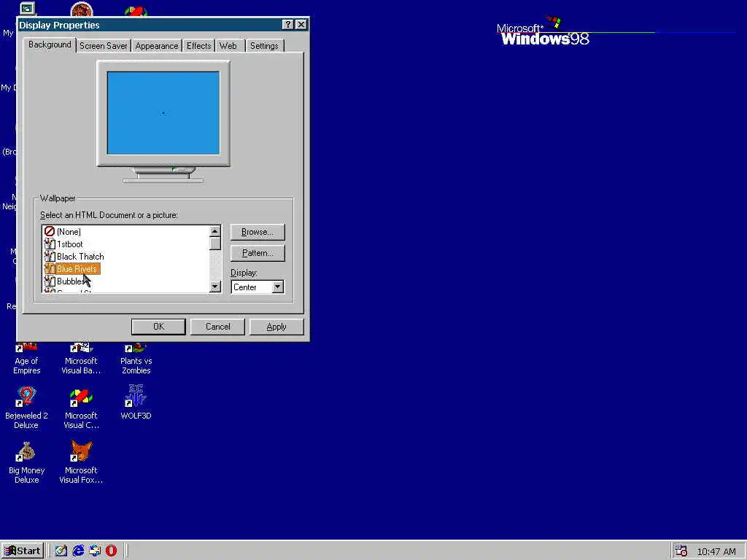The image size is (747, 560).
Task: Close the Display Properties dialog
Action: pos(301,25)
